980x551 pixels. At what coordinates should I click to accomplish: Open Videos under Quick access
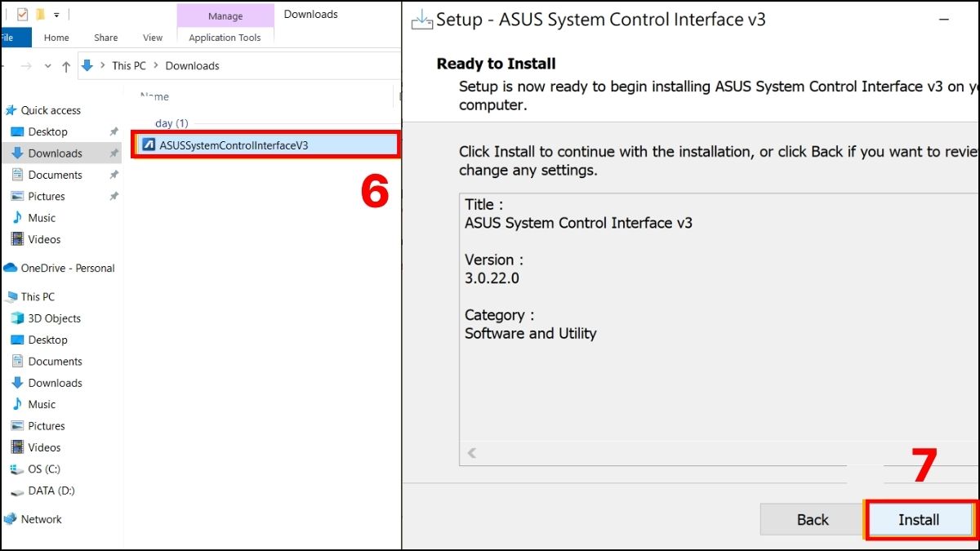pos(44,239)
